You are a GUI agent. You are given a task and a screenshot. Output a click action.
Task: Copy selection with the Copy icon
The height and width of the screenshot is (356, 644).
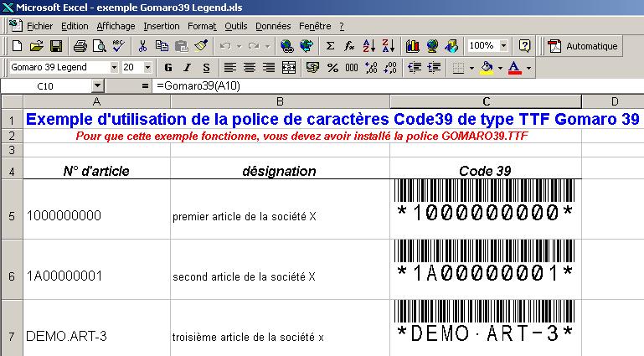162,46
